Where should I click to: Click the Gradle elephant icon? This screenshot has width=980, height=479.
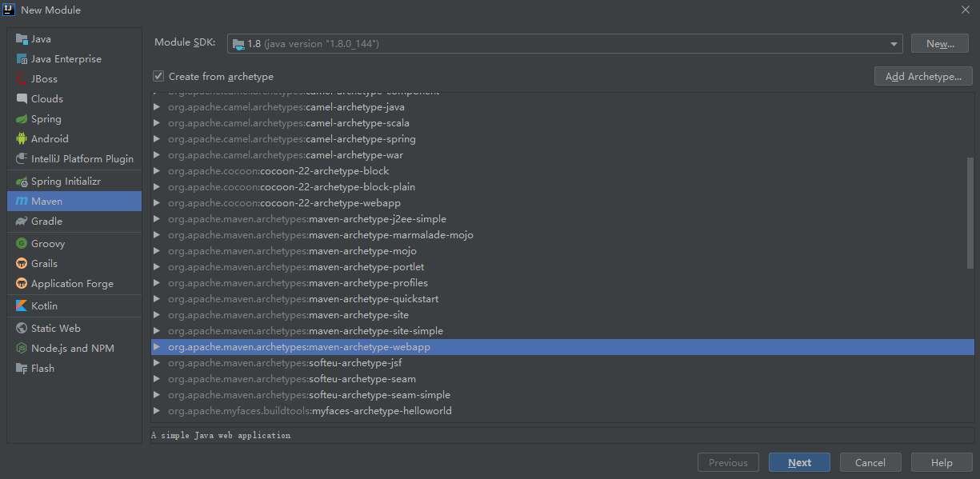pos(22,222)
